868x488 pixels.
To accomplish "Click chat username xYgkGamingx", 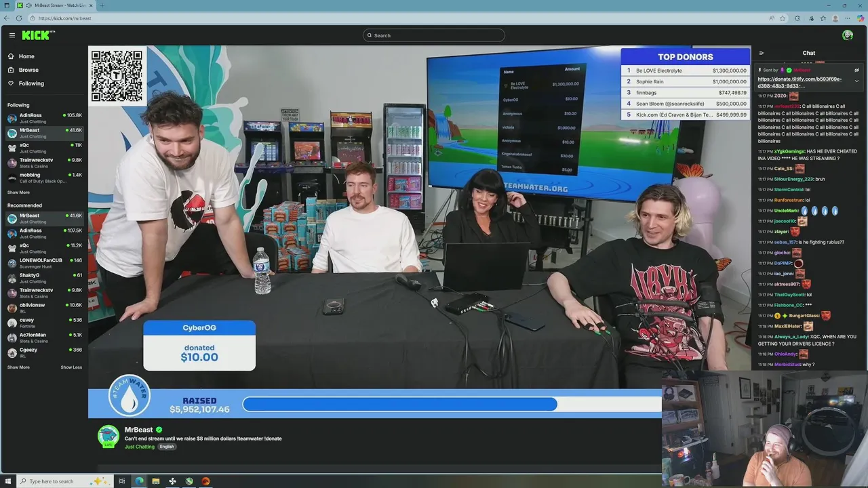I will pyautogui.click(x=790, y=151).
